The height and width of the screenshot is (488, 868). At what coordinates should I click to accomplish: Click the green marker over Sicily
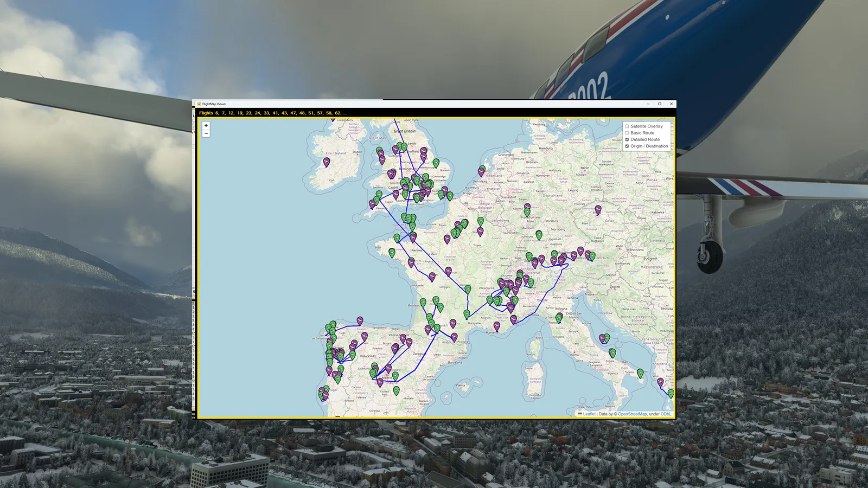(x=640, y=373)
